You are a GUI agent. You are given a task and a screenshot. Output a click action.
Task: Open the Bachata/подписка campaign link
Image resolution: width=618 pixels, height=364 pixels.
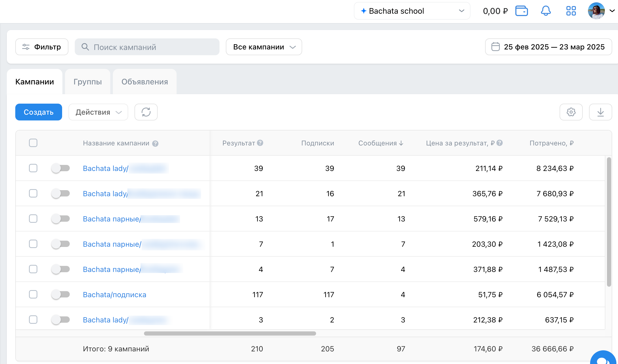114,295
